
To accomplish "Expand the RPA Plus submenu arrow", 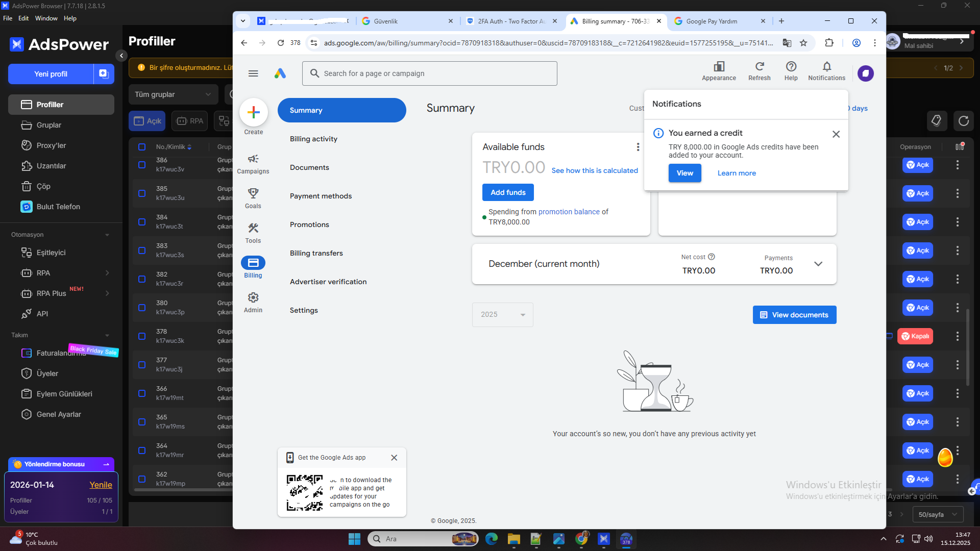I will (x=107, y=293).
